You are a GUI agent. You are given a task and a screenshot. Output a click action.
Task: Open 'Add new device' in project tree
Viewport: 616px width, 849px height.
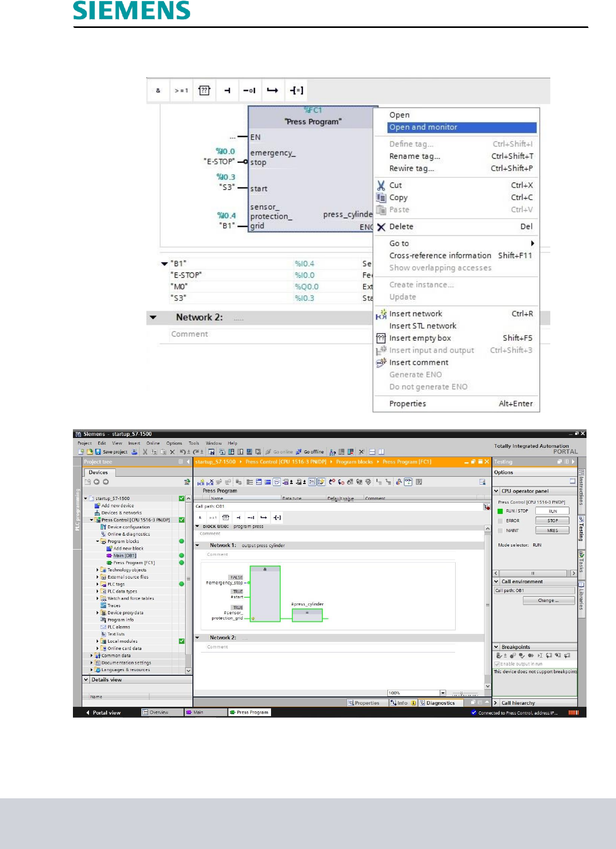tap(117, 506)
